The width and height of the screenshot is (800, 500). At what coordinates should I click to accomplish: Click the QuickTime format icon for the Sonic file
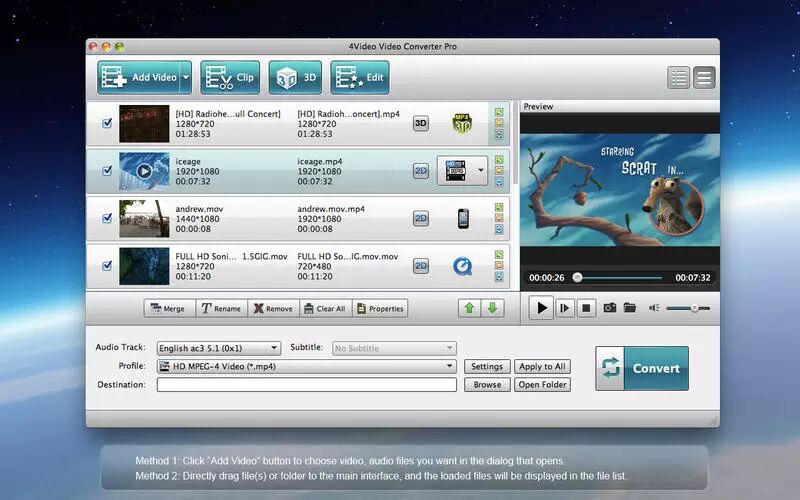click(x=463, y=266)
